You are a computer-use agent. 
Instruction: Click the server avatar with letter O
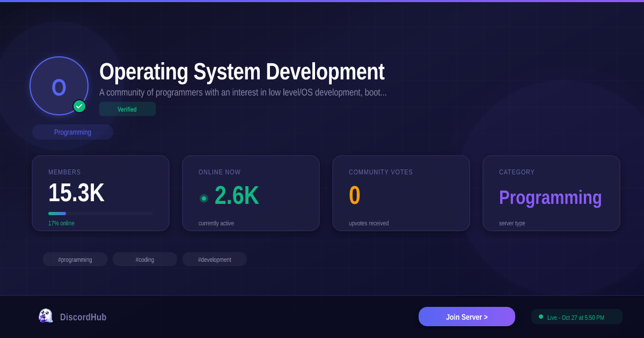(x=59, y=86)
